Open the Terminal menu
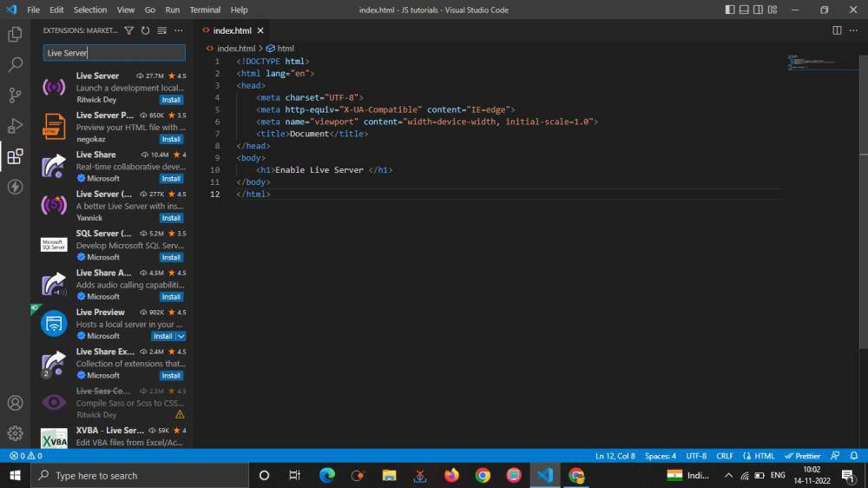 pyautogui.click(x=205, y=10)
